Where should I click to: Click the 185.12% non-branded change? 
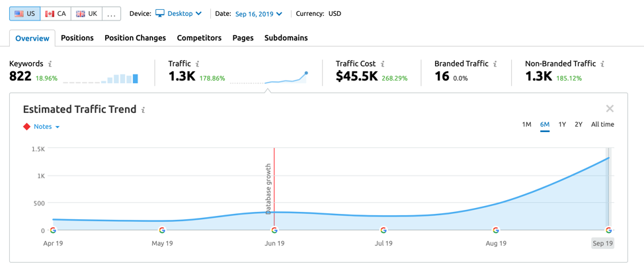(569, 78)
